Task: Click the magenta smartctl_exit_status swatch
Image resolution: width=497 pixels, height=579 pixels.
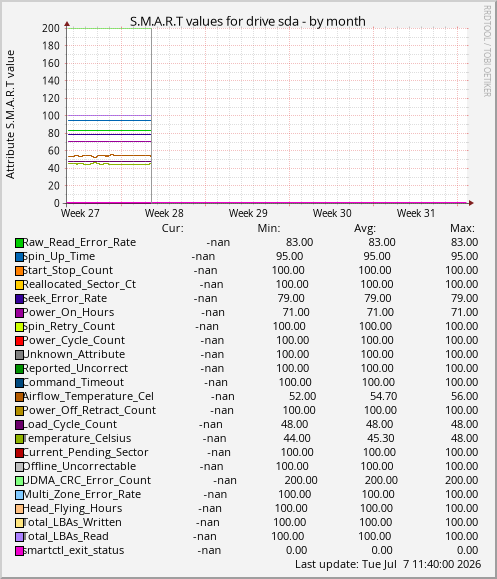Action: (x=19, y=551)
